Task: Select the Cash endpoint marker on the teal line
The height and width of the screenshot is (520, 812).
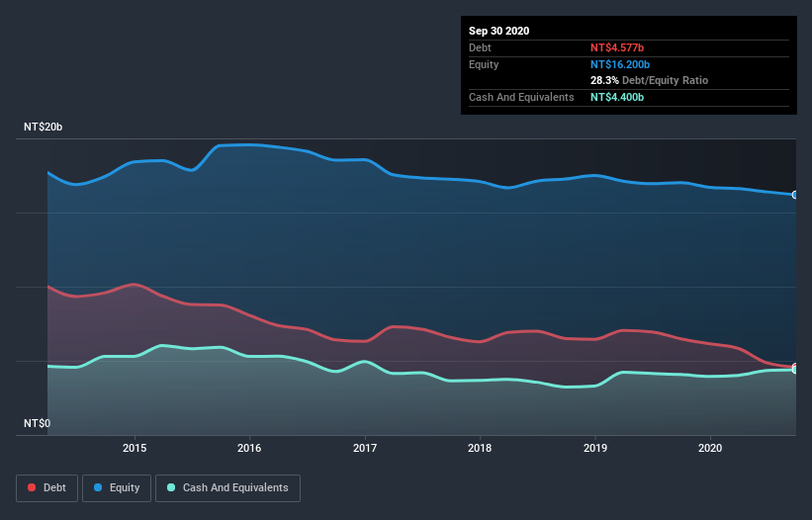Action: click(x=795, y=370)
